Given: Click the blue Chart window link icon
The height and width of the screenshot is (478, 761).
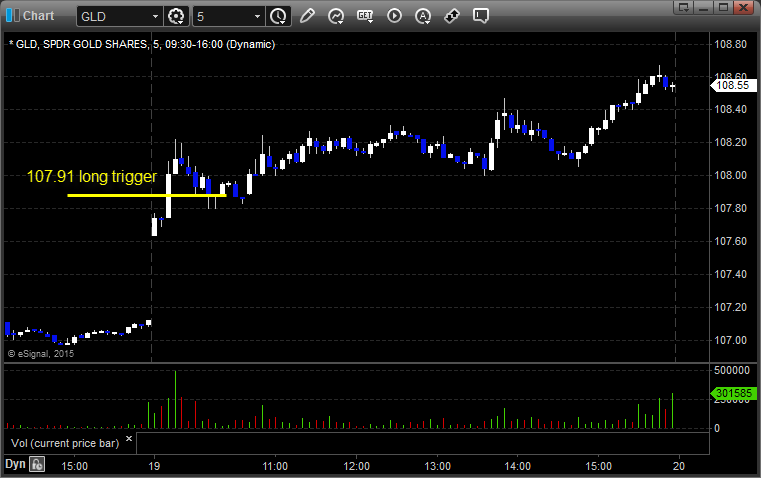Looking at the screenshot, I should (13, 16).
